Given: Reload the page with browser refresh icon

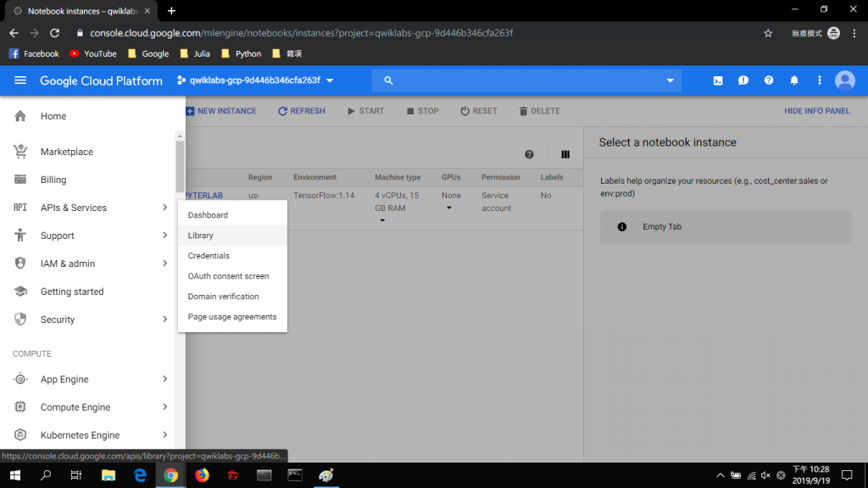Looking at the screenshot, I should (55, 33).
